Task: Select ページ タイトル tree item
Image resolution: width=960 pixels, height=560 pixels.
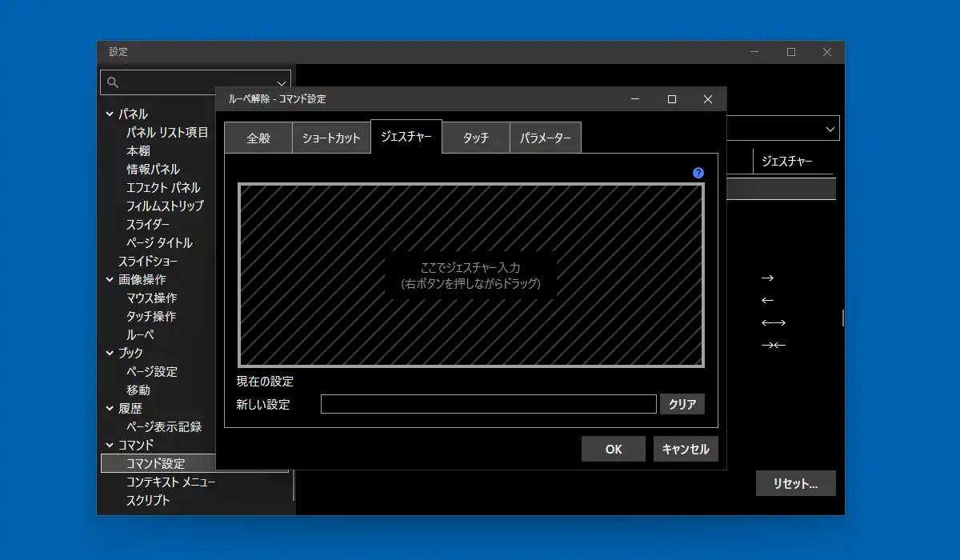Action: (x=159, y=243)
